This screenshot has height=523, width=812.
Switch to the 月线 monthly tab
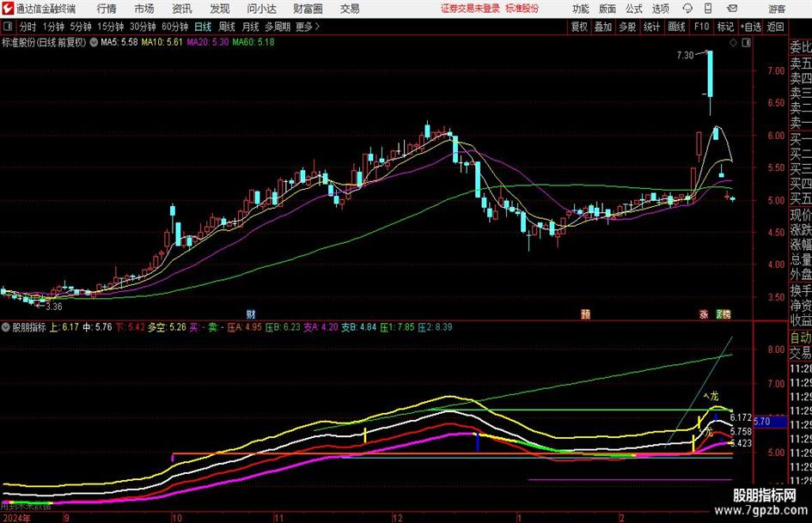pos(251,27)
